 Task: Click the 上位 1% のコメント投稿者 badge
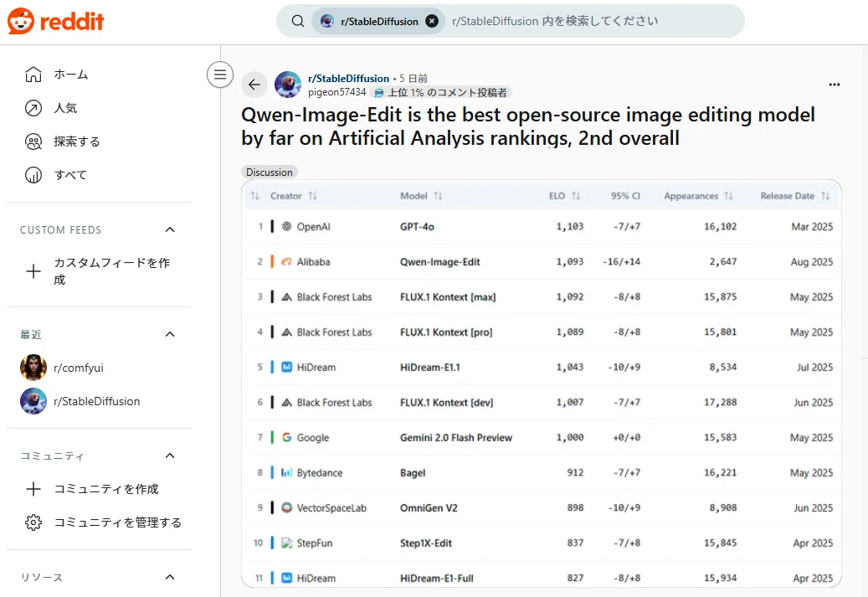tap(441, 92)
